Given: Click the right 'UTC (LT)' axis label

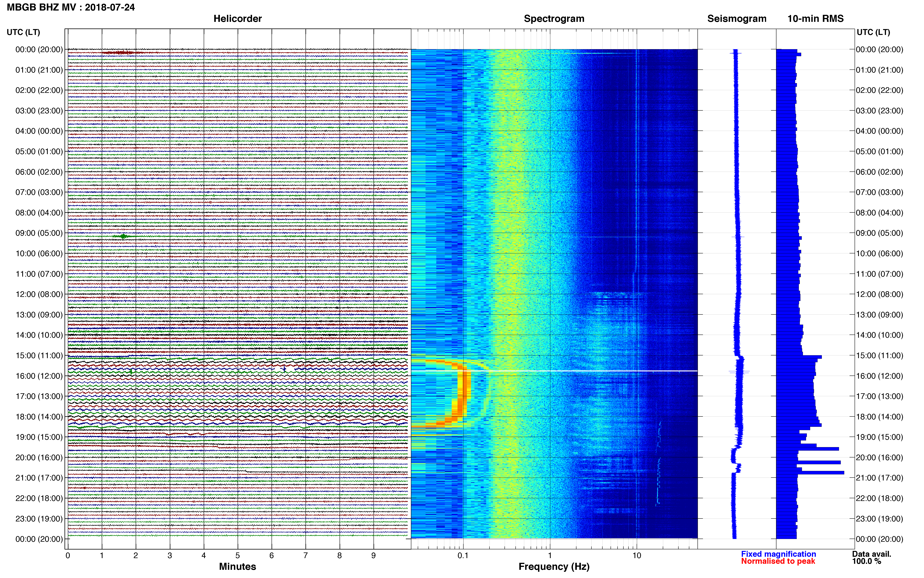Looking at the screenshot, I should [x=873, y=32].
